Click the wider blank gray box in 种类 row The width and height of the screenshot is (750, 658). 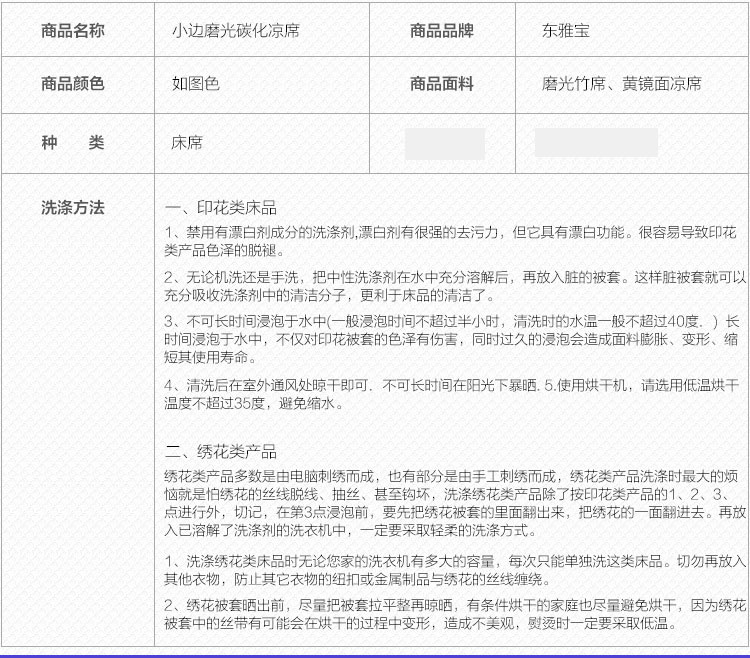point(595,143)
